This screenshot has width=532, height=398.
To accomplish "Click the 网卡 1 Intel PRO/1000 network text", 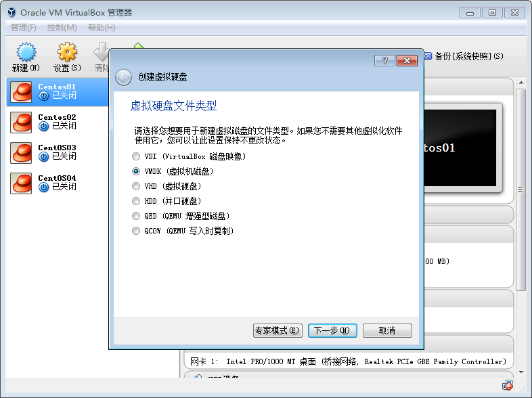I will (348, 361).
